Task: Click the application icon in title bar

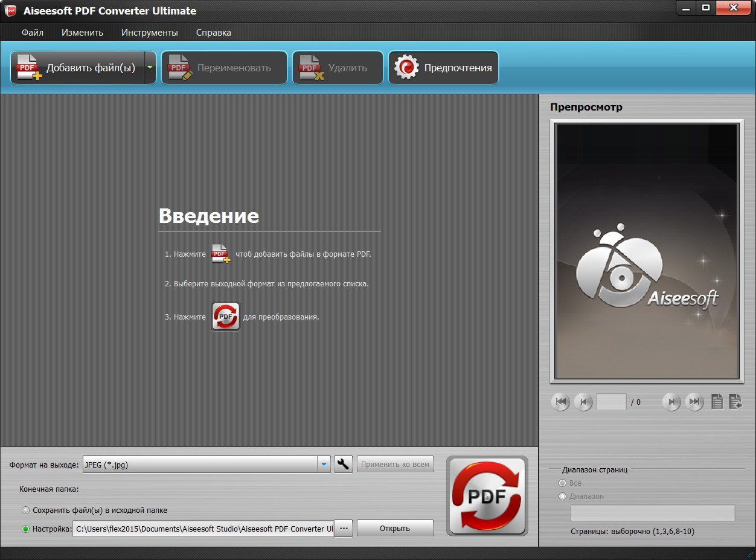Action: (10, 10)
